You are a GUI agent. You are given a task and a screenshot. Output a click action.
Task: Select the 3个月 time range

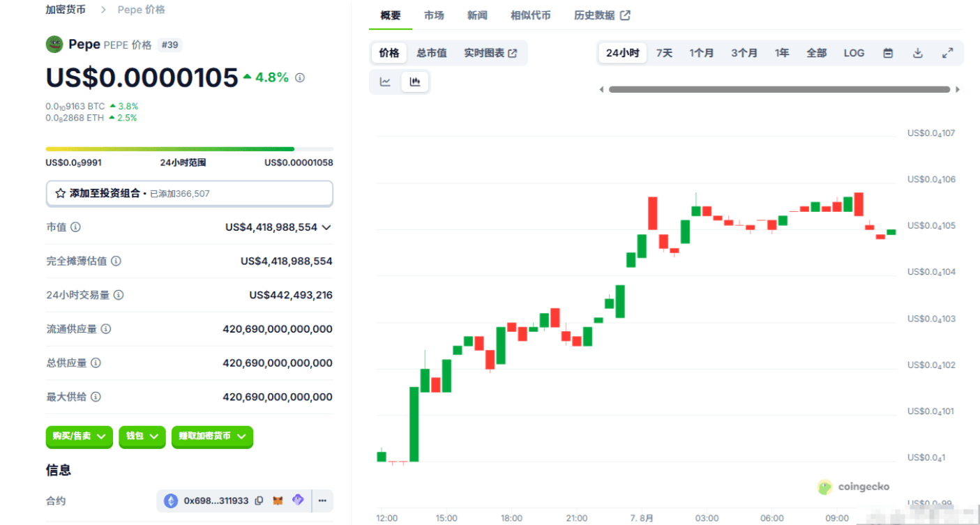[x=744, y=53]
